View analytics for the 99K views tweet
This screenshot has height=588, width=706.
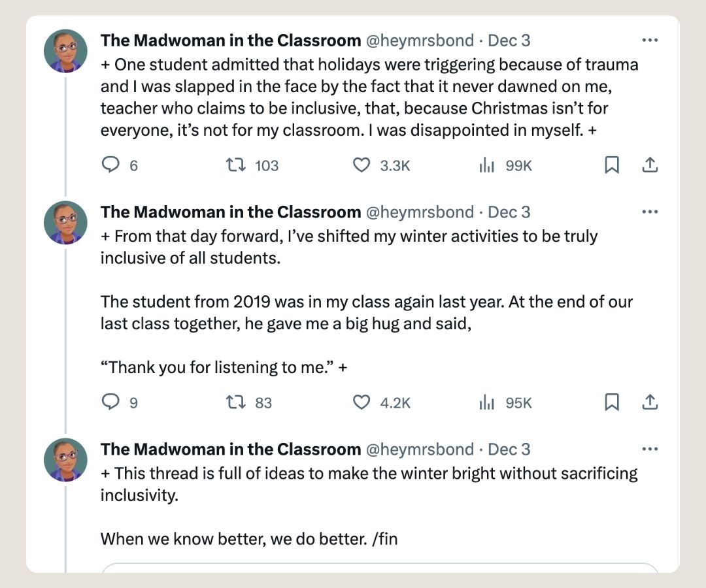(x=486, y=165)
